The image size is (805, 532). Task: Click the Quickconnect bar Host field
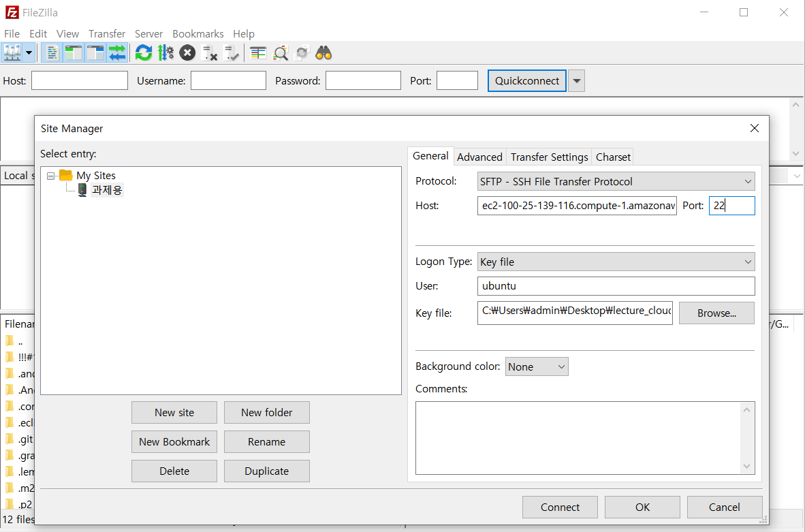point(80,80)
